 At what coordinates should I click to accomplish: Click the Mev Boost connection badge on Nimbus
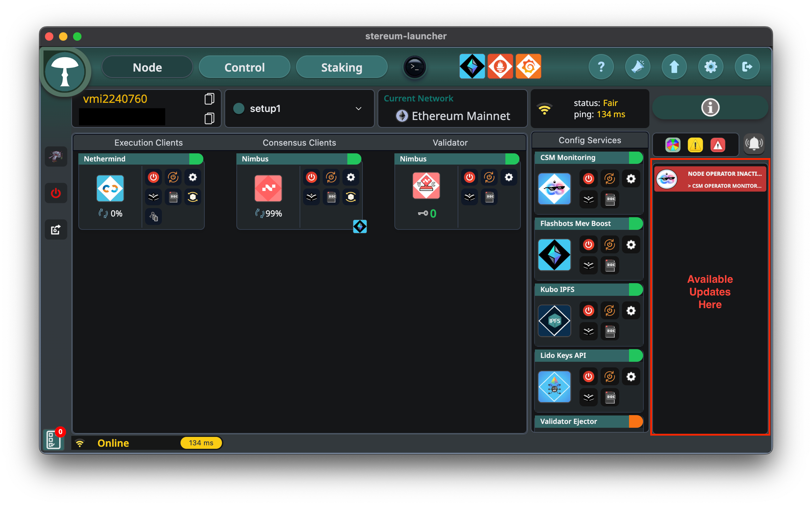point(360,226)
